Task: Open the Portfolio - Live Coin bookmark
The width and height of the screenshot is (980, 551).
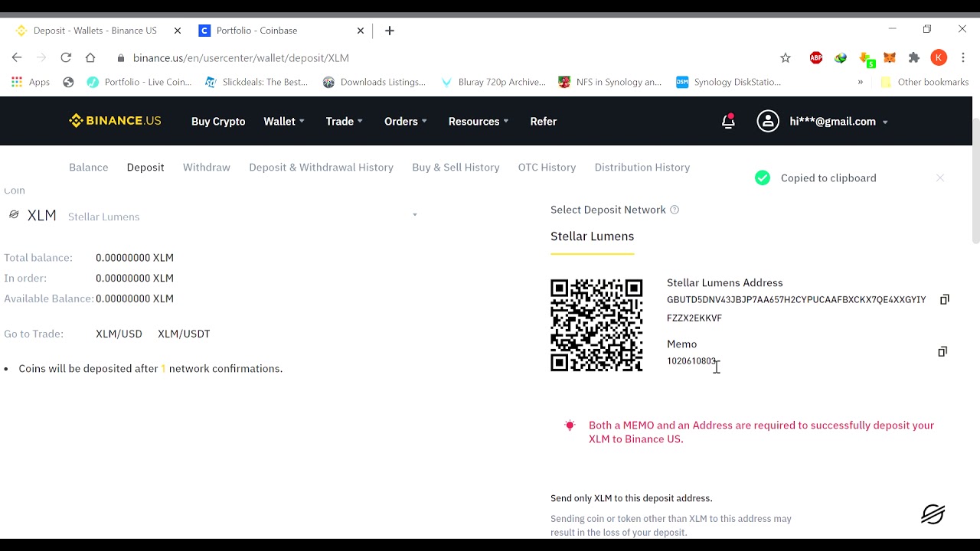Action: point(139,82)
